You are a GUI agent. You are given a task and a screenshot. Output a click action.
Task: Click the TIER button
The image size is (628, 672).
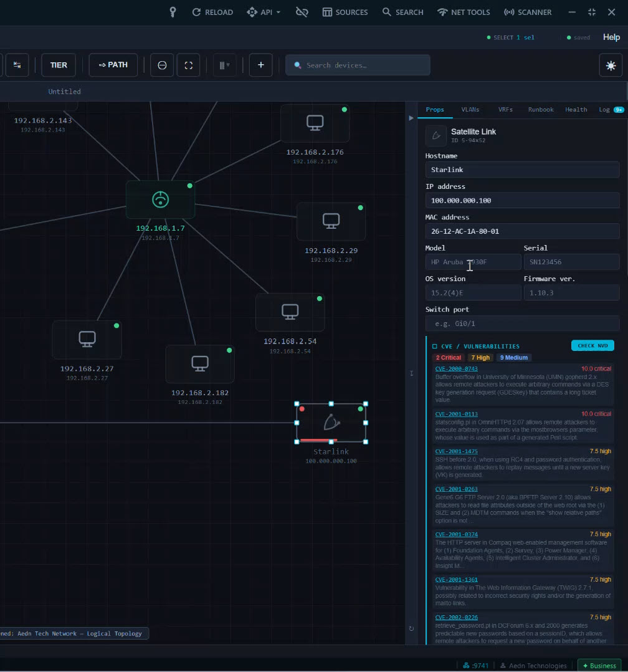59,65
